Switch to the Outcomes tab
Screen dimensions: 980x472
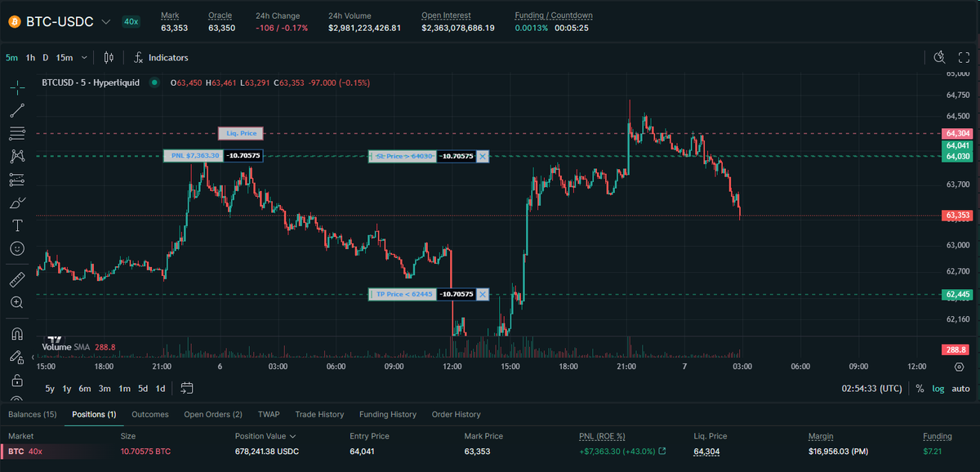pos(150,414)
